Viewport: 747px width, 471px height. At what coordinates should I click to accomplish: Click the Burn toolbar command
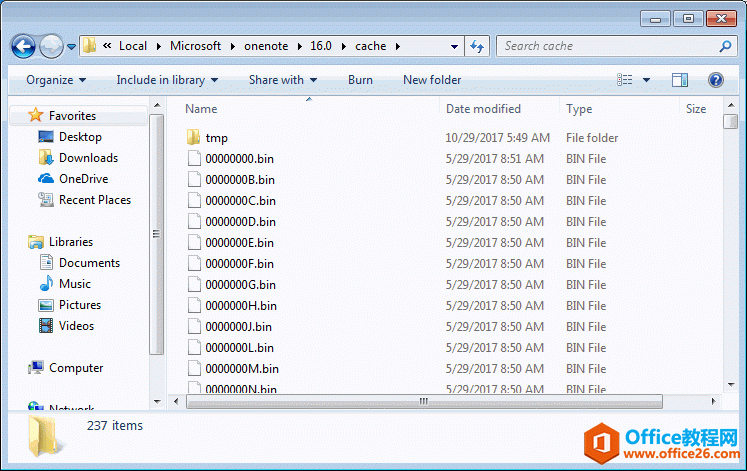point(360,80)
